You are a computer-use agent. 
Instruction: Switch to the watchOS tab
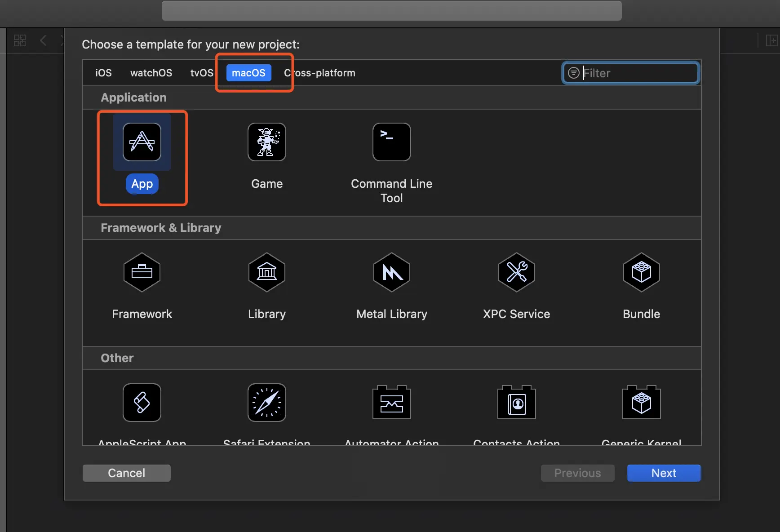point(151,73)
